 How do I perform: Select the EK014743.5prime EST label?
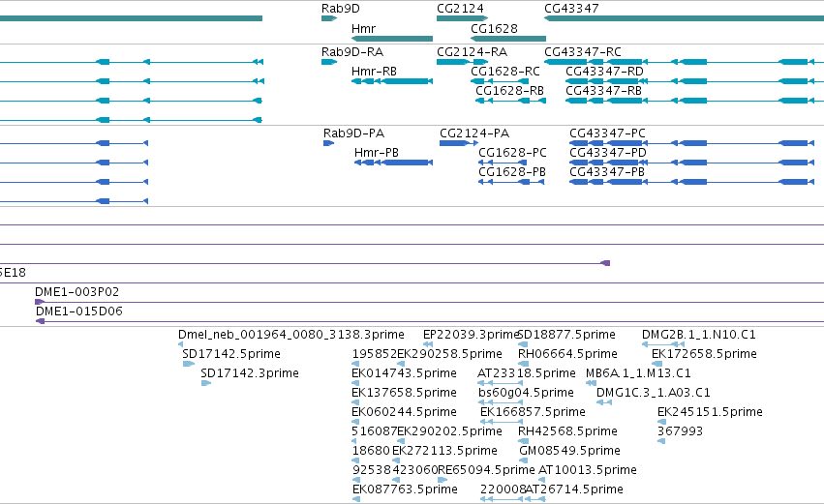[x=404, y=373]
